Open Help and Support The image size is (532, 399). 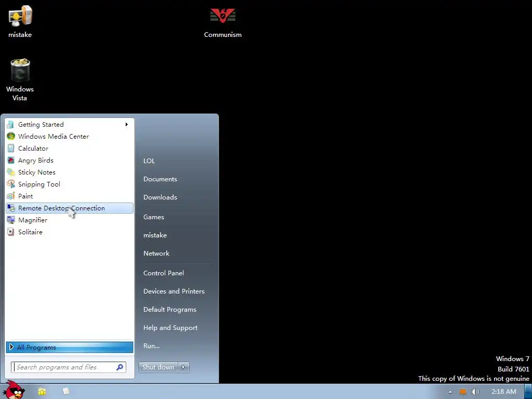(x=170, y=328)
